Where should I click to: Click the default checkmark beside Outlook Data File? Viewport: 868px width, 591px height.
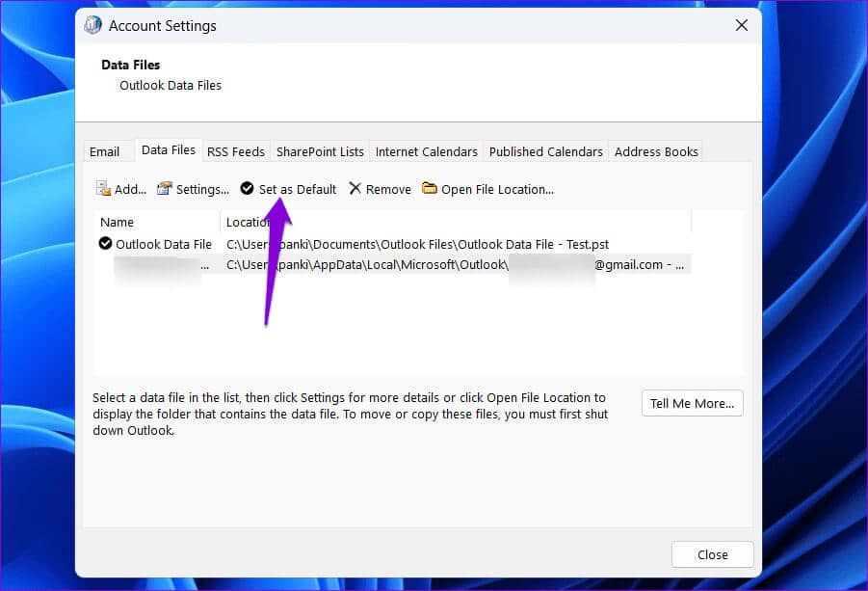105,243
